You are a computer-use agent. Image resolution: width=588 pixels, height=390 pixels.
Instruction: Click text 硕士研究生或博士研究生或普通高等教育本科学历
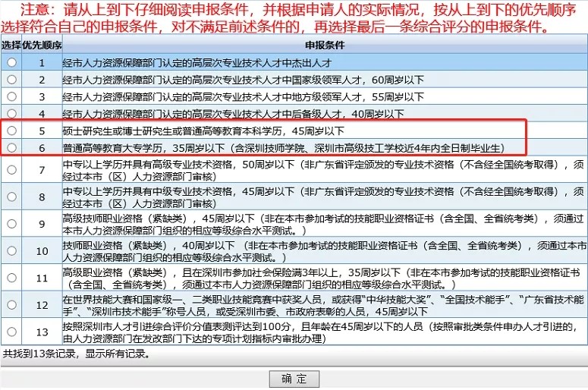pos(172,131)
